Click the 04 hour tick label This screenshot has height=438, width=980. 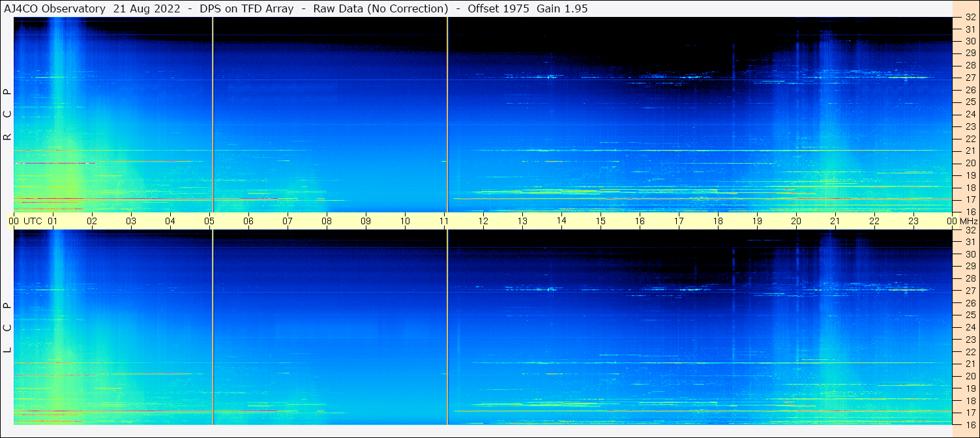170,221
